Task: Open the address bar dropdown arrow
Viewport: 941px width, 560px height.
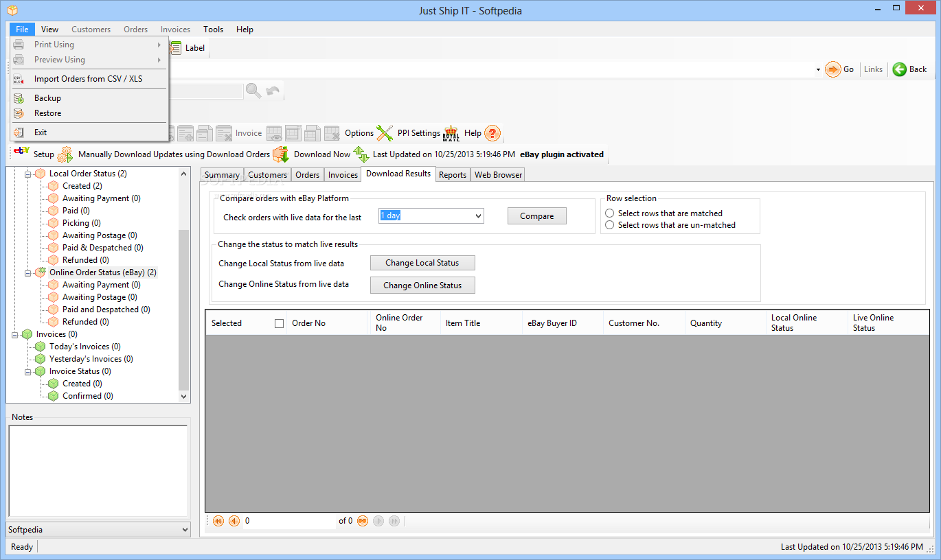Action: coord(818,69)
